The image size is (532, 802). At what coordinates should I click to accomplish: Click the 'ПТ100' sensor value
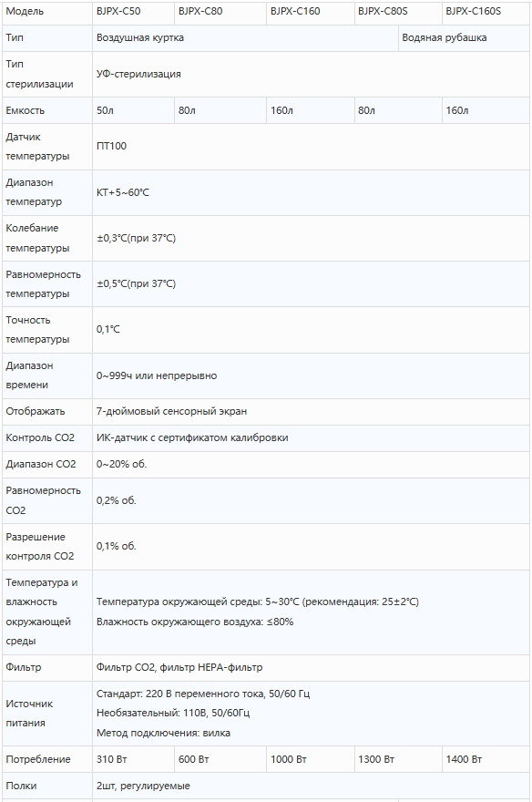pos(111,147)
